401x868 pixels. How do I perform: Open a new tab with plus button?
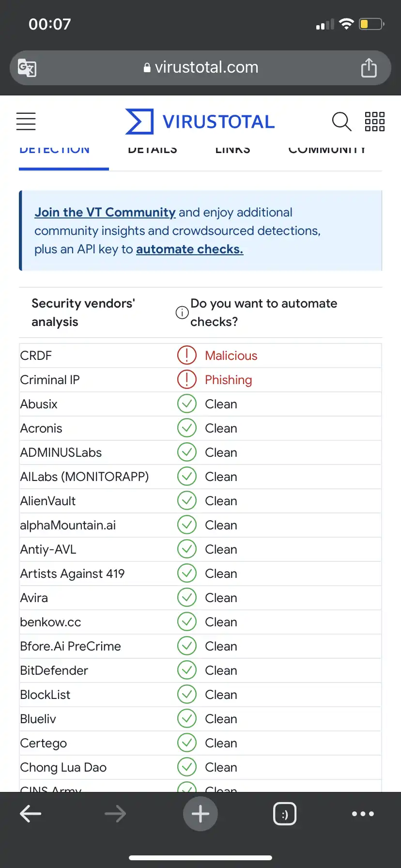[200, 814]
